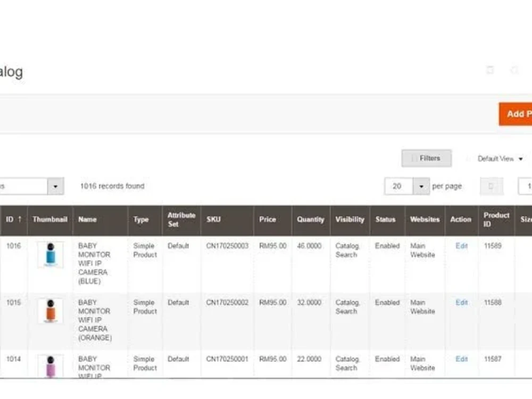Sort by the Quantity column header
The height and width of the screenshot is (399, 532).
pos(311,220)
